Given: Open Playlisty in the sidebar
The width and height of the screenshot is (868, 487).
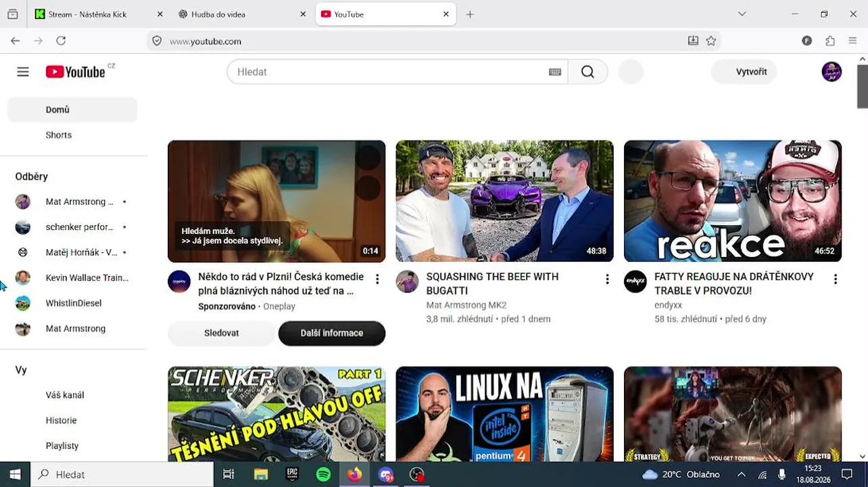Looking at the screenshot, I should coord(72,446).
